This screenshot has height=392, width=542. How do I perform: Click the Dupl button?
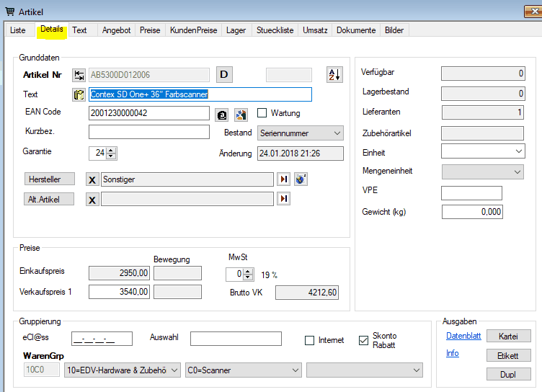click(508, 374)
